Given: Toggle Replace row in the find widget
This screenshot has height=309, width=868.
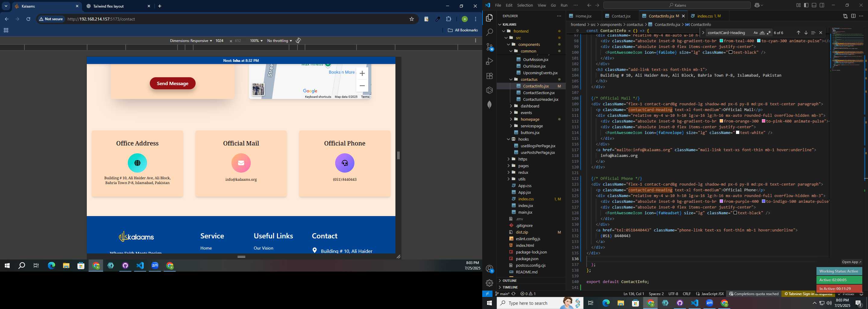Looking at the screenshot, I should click(x=703, y=33).
